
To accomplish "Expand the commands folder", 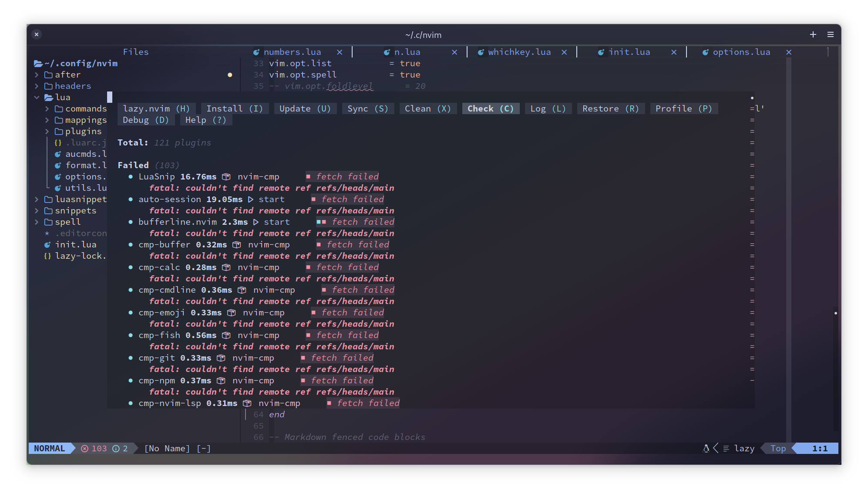I will click(x=47, y=109).
